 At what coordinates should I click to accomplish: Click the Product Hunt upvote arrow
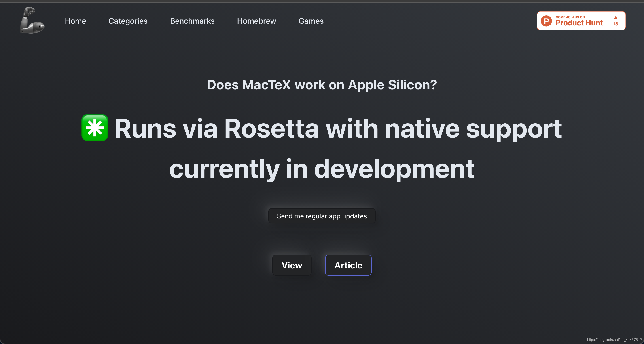pyautogui.click(x=616, y=18)
